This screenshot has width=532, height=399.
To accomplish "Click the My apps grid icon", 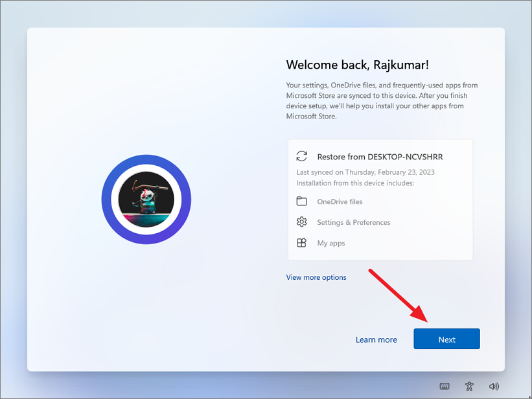I will 301,243.
